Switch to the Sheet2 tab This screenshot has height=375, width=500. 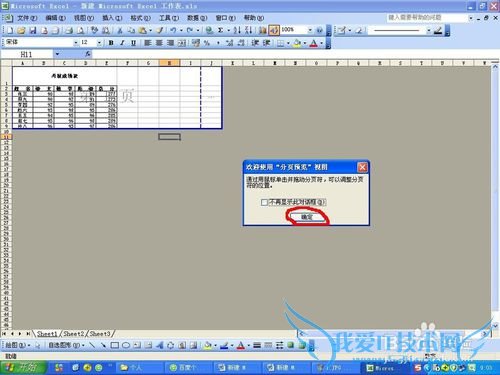click(x=74, y=333)
